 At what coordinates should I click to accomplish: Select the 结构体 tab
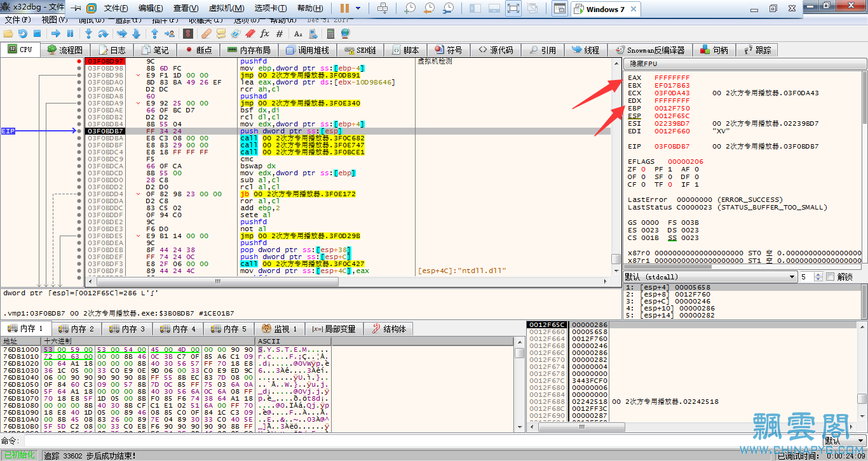390,329
